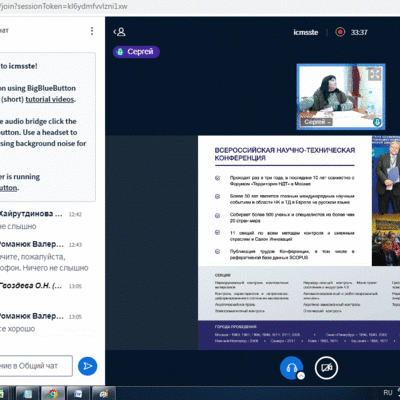Click Гвоздева О.Н. message at 13:05
Viewport: 400px width, 400px height.
point(41,286)
